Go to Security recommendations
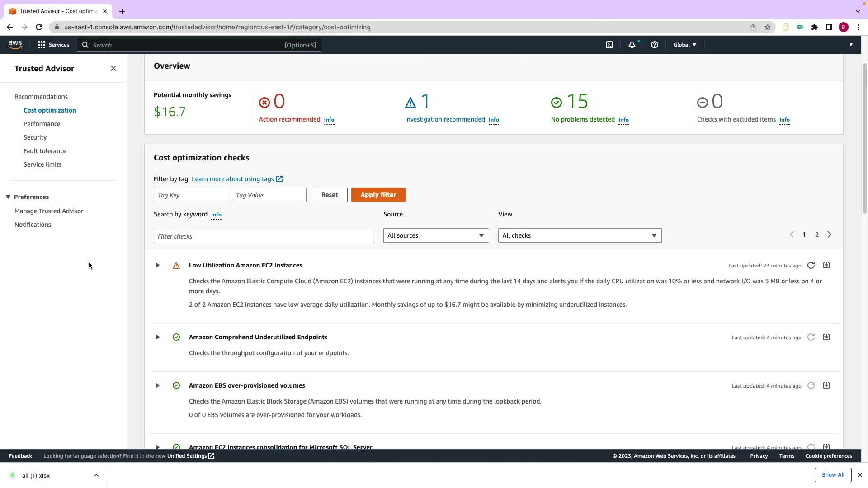The image size is (868, 488). click(35, 137)
